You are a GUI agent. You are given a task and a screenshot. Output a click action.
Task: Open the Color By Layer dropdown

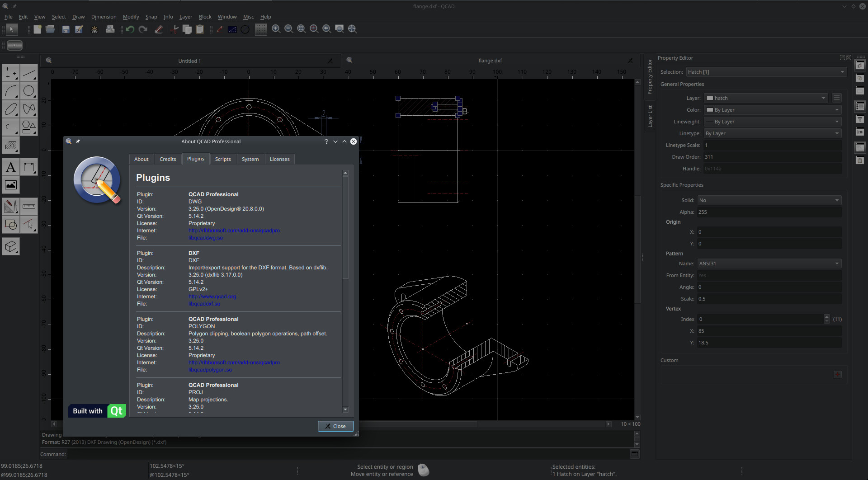tap(773, 110)
